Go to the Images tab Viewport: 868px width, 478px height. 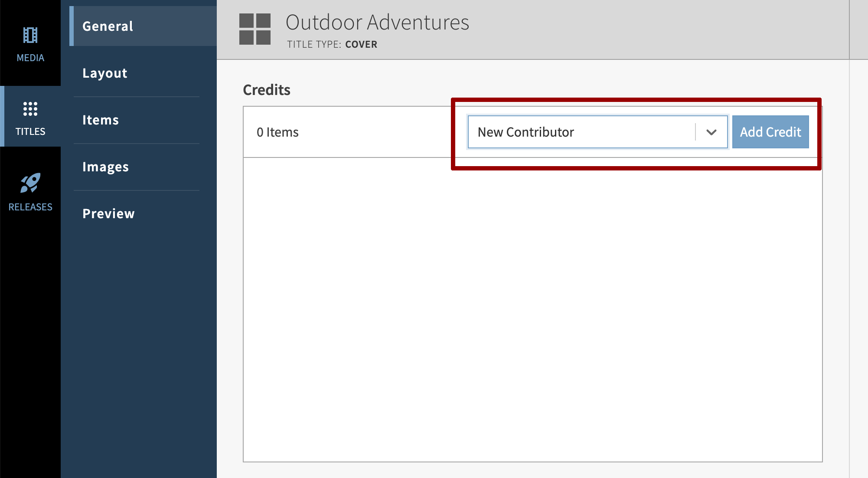pos(105,167)
